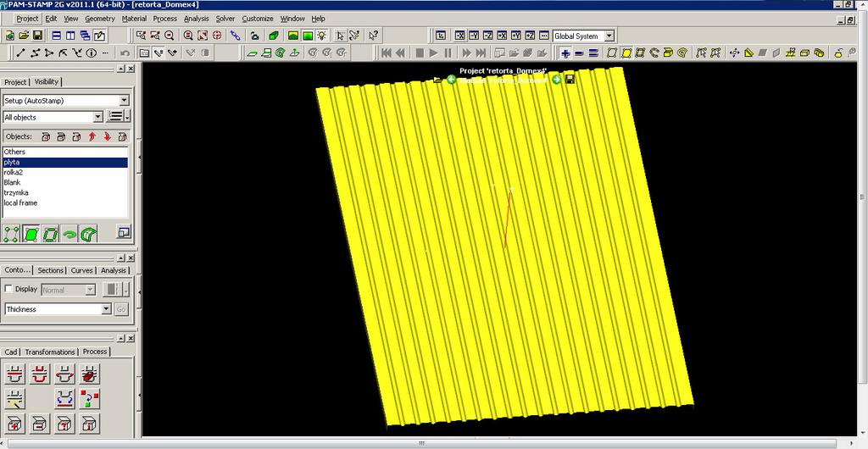Select 'rolka2' in the objects list
This screenshot has height=449, width=868.
65,172
